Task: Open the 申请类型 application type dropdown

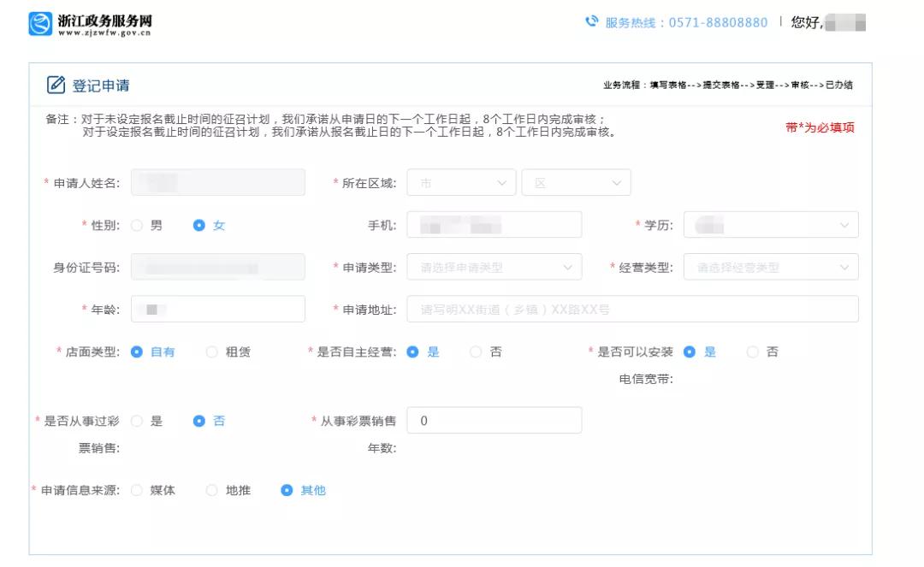Action: coord(495,267)
